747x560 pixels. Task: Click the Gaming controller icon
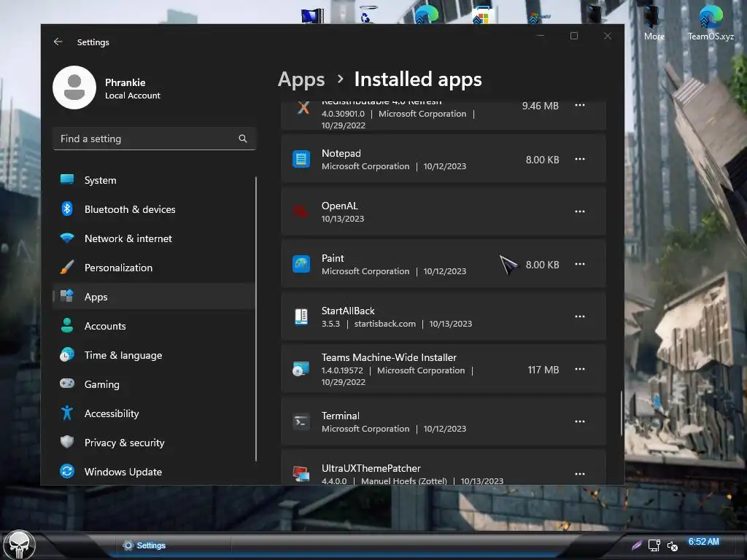click(67, 384)
